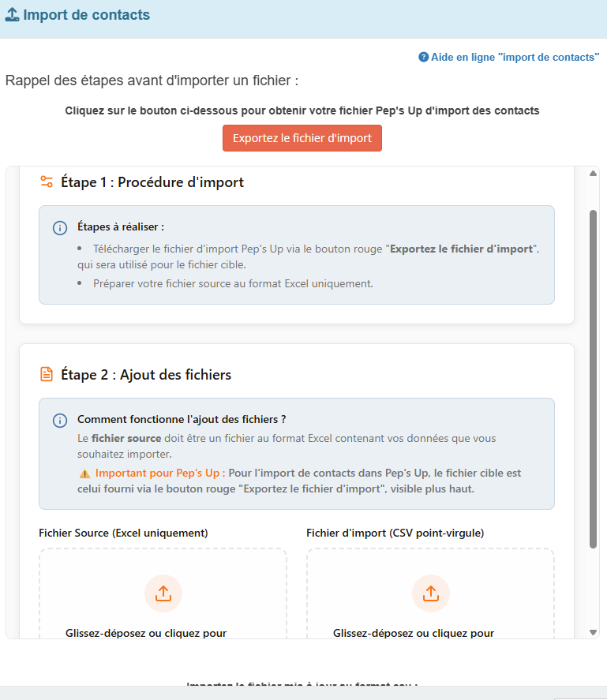Click info icon beside Étapes à réaliser
This screenshot has height=700, width=607.
[x=60, y=227]
